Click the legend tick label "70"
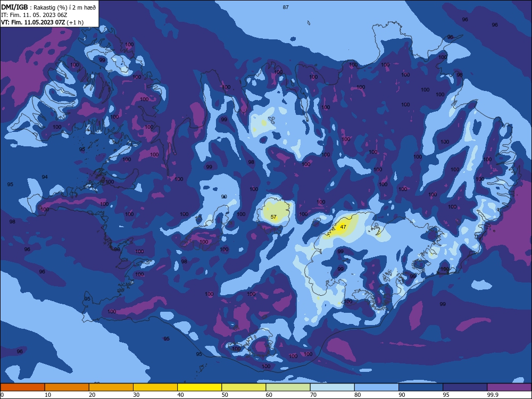This screenshot has height=399, width=532. pyautogui.click(x=313, y=395)
